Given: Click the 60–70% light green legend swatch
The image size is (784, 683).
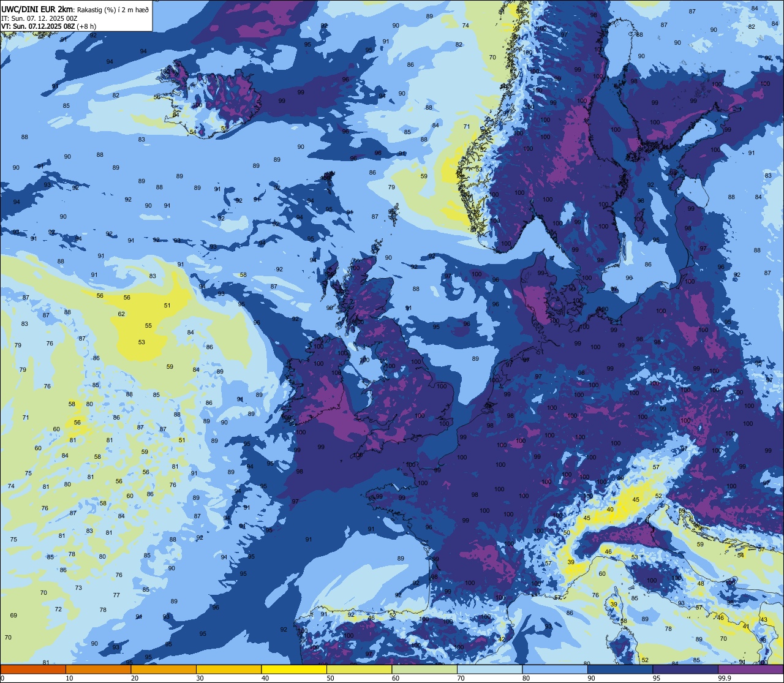Looking at the screenshot, I should (x=424, y=669).
